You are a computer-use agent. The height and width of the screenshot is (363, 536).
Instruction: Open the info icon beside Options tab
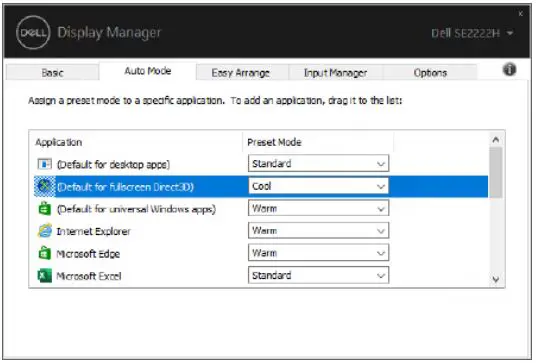tap(509, 70)
